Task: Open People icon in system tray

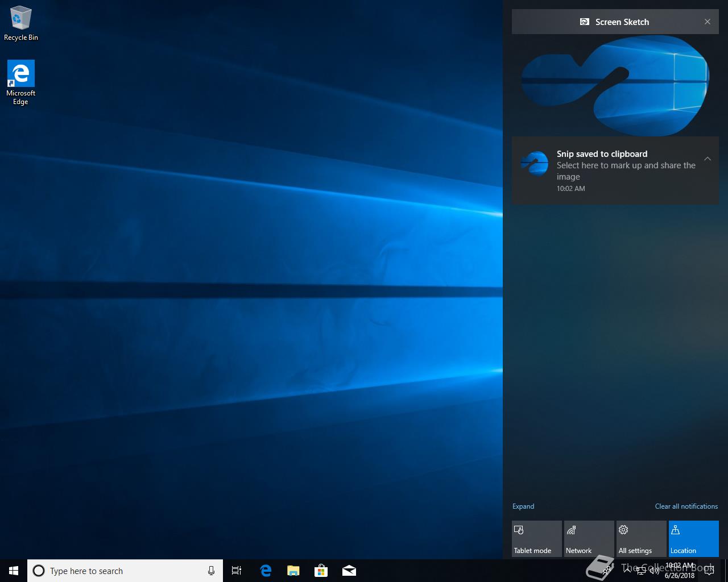Action: click(607, 571)
